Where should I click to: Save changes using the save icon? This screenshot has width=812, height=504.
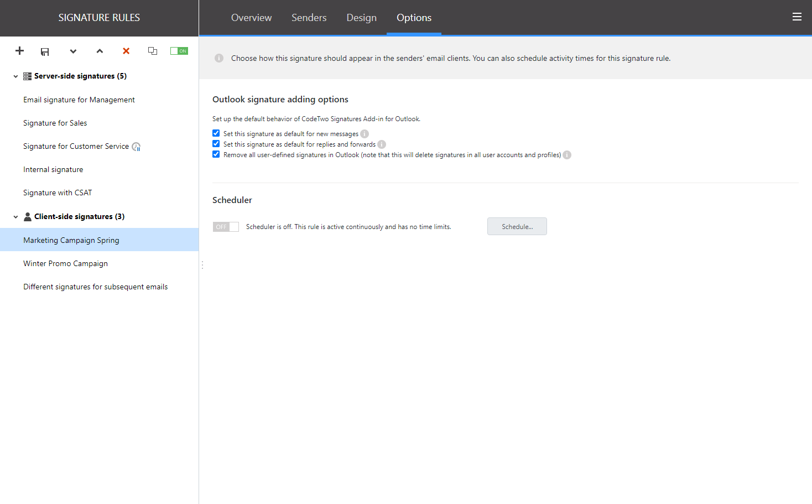pos(45,51)
